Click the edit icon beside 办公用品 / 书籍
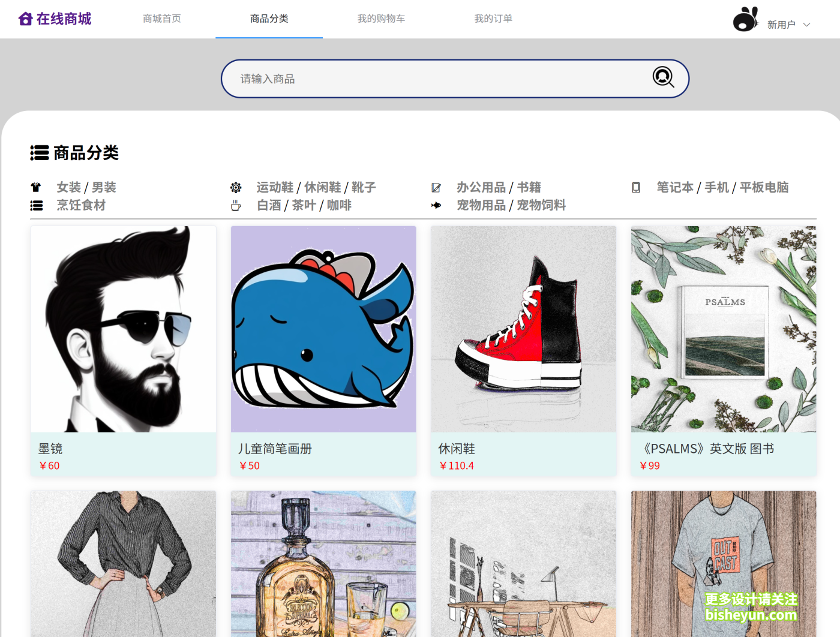 436,188
